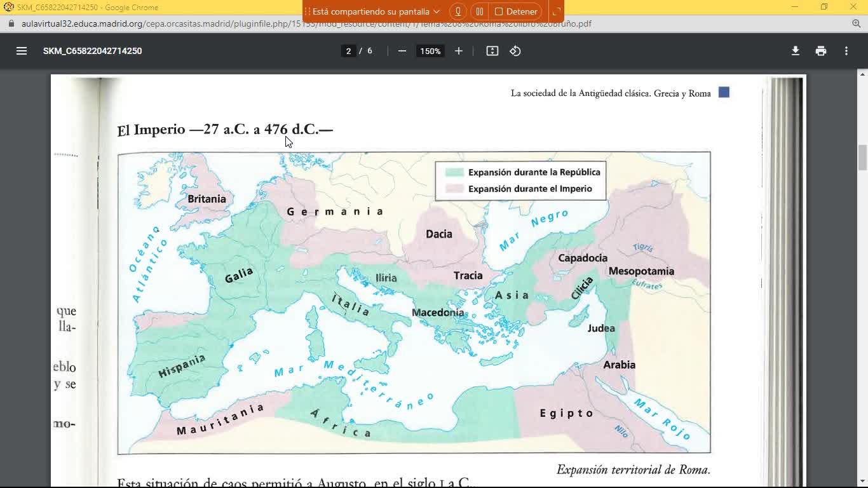Collapse the sharing toolbar with corner icon

click(556, 11)
